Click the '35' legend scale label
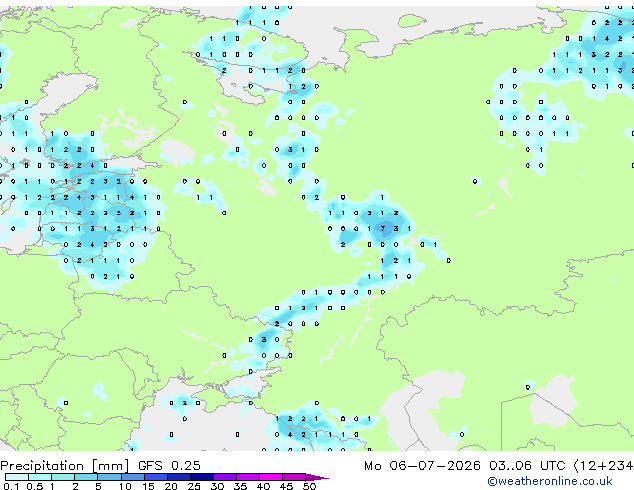634x490 pixels. (240, 486)
